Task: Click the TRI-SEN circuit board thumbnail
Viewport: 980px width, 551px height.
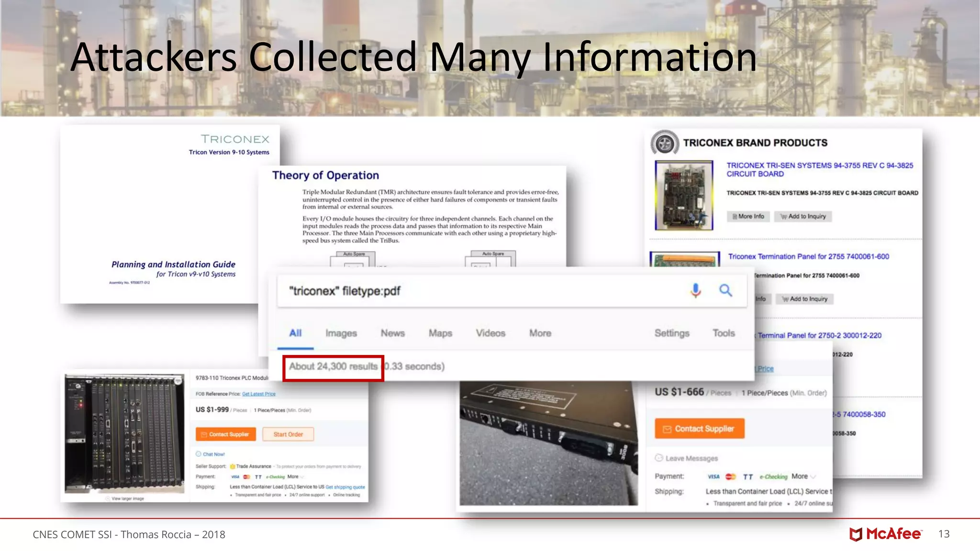Action: [x=684, y=195]
